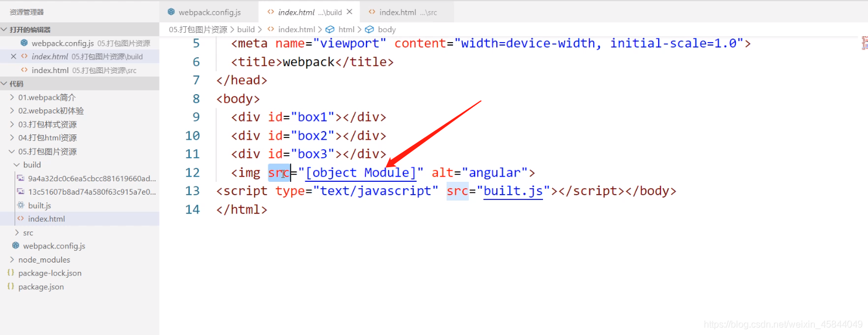Close index.html build from open editors list

13,57
